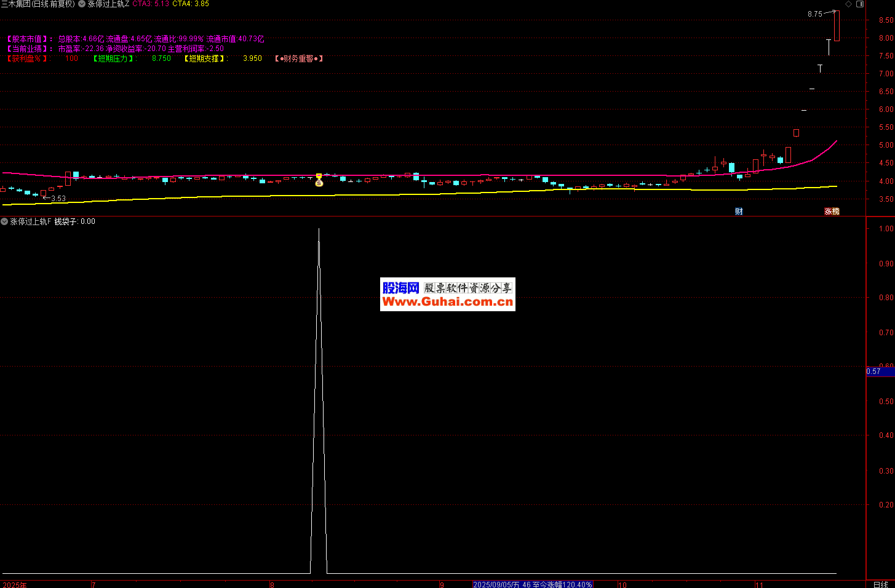Click the 短期压力 green label
The height and width of the screenshot is (588, 895).
click(114, 58)
